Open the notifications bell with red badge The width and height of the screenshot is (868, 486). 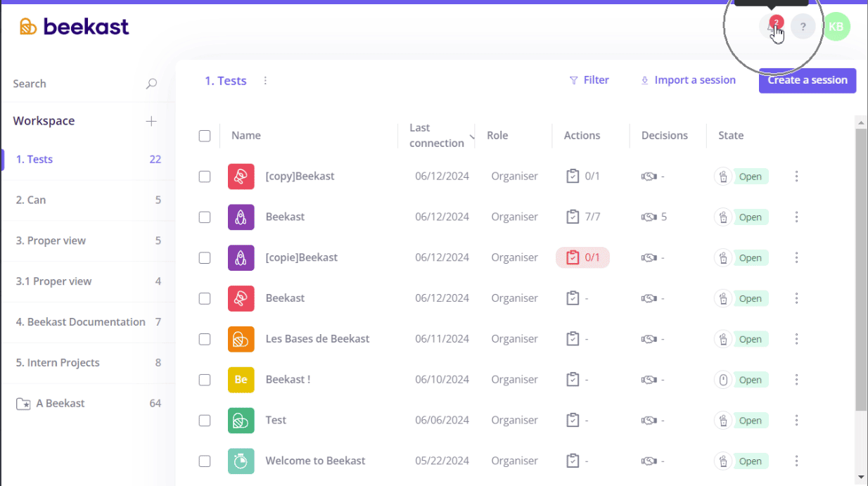point(772,27)
